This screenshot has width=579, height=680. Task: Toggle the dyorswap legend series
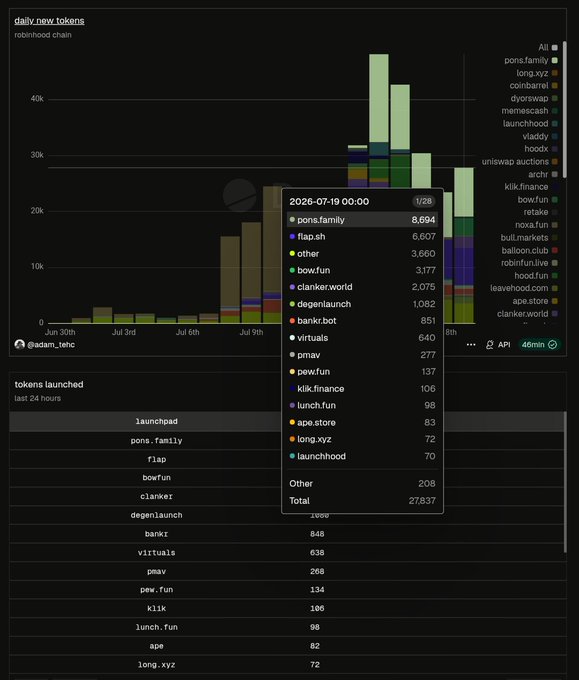(534, 98)
